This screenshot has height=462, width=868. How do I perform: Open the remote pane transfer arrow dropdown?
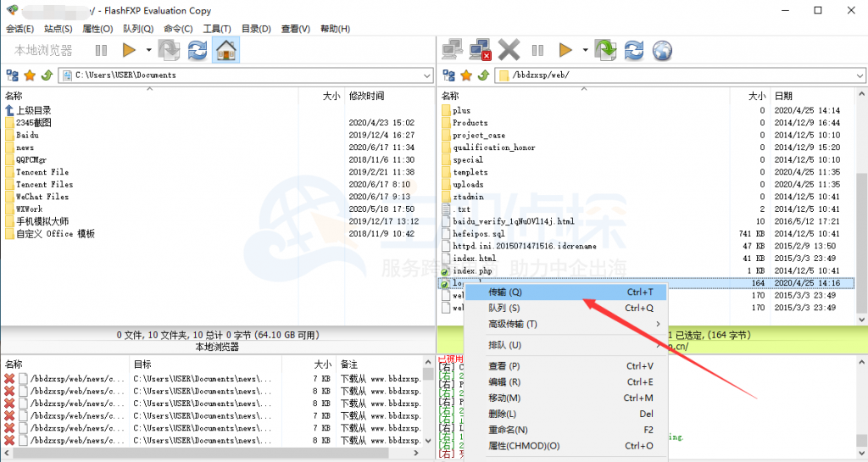tap(585, 50)
